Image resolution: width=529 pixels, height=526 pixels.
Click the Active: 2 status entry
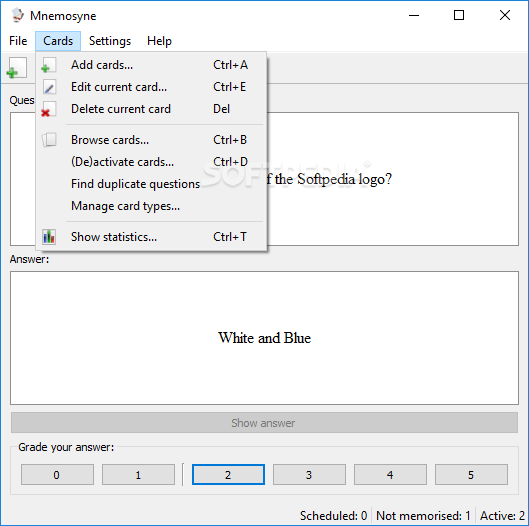[x=502, y=516]
